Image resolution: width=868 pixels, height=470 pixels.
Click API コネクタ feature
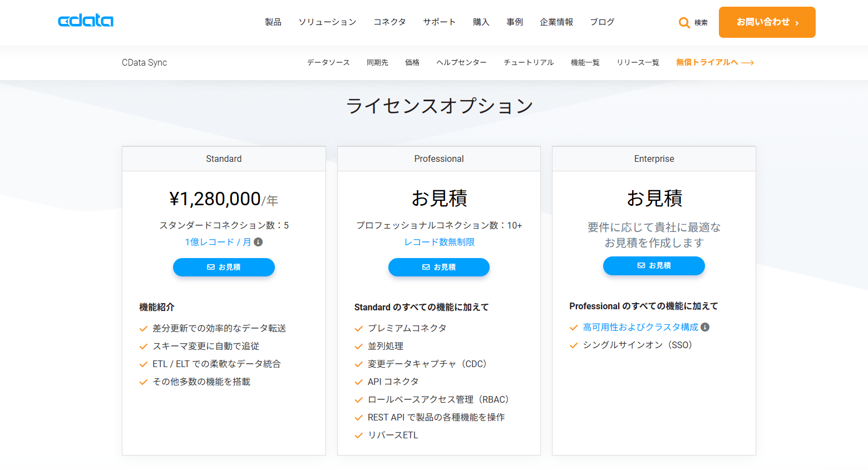(393, 382)
